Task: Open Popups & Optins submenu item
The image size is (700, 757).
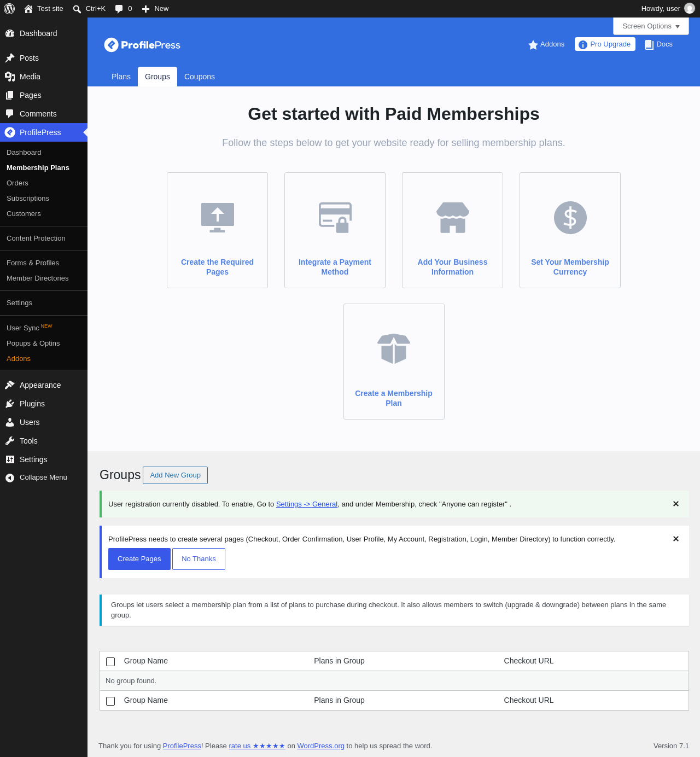Action: tap(33, 343)
